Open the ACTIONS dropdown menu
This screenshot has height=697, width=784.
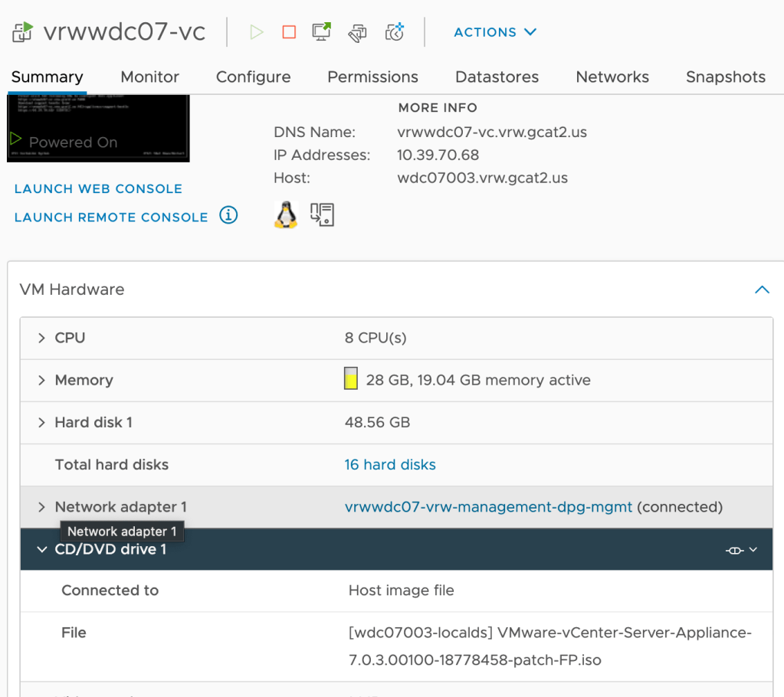click(x=495, y=32)
